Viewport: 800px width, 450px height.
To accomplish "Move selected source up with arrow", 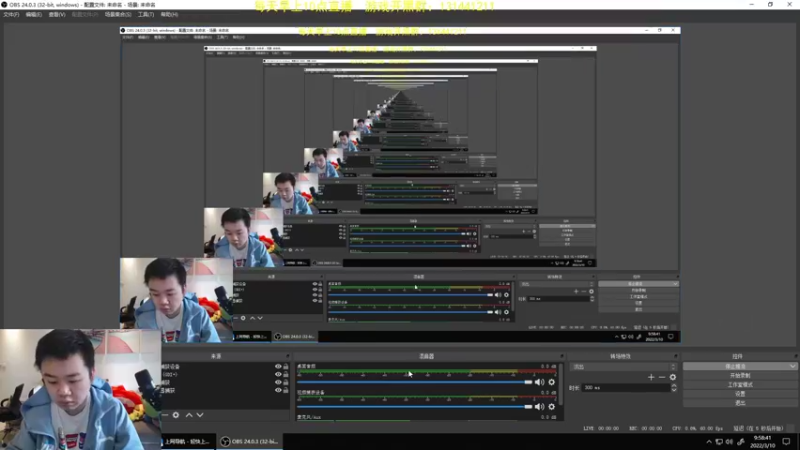I will tap(189, 415).
